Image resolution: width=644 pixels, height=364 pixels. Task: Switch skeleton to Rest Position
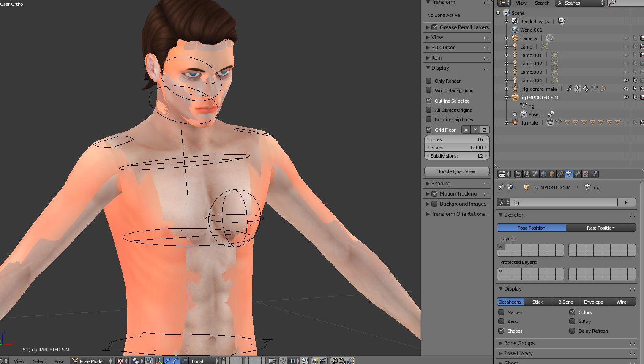coord(600,228)
